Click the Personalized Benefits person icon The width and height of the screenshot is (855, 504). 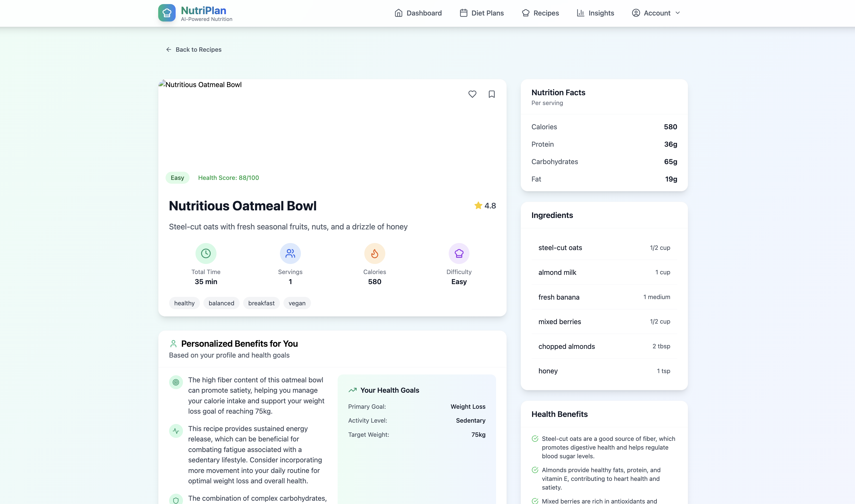173,344
